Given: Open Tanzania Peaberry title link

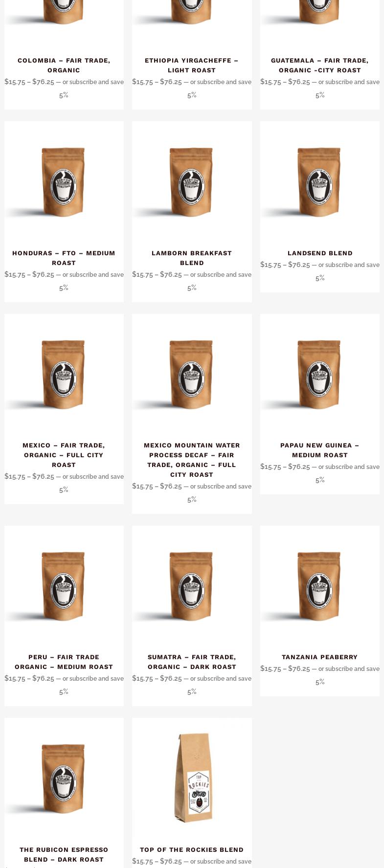Looking at the screenshot, I should [x=320, y=657].
